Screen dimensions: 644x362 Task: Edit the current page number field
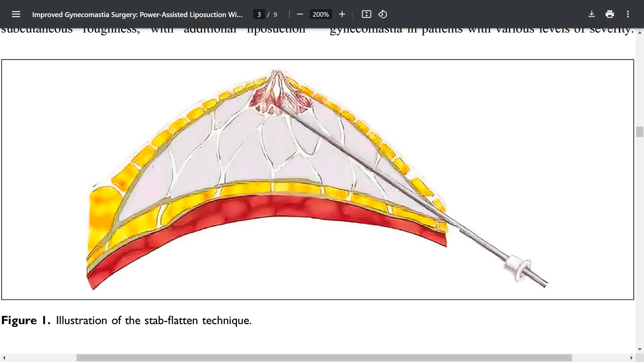click(259, 14)
